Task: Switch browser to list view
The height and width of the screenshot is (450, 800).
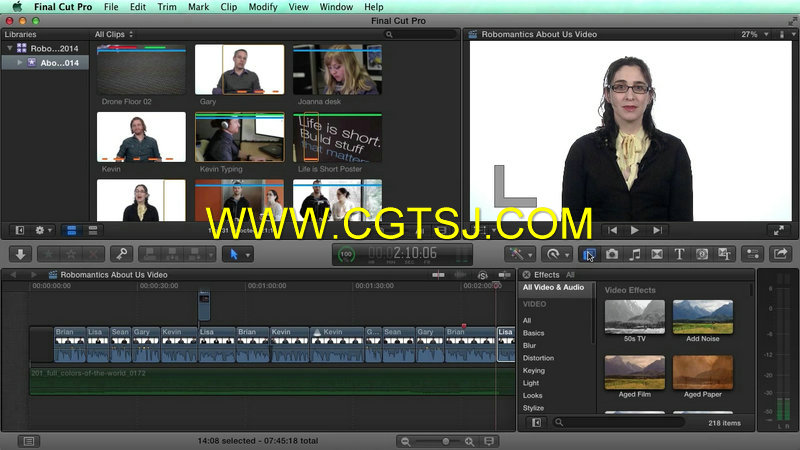Action: (x=93, y=230)
